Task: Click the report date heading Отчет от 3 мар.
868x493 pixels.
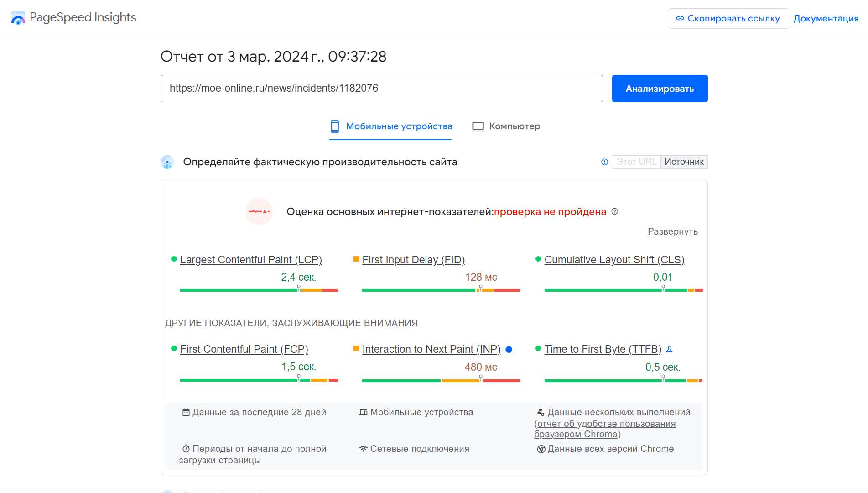Action: click(x=274, y=57)
